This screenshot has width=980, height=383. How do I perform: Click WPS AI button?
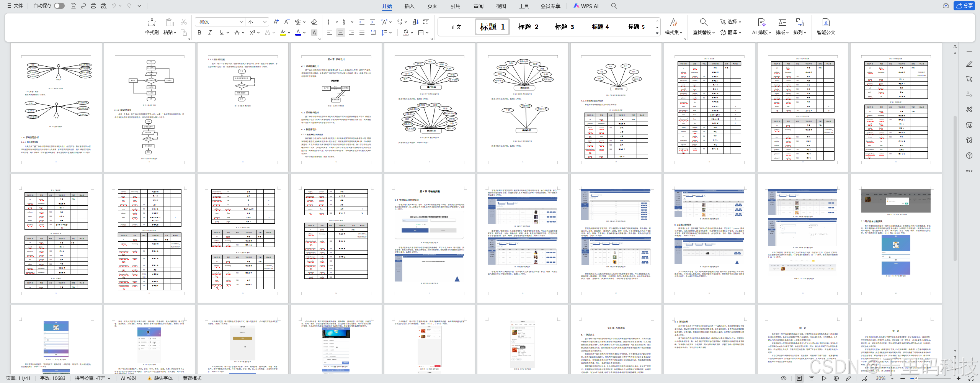coord(586,6)
